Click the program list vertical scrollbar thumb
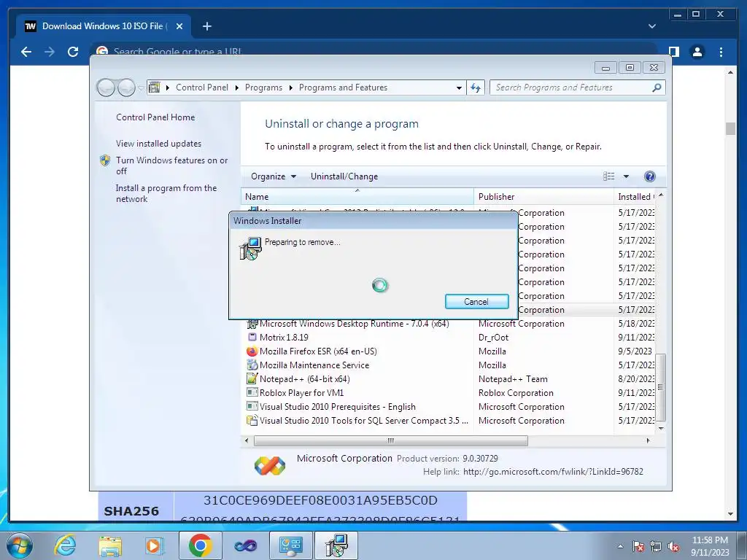Viewport: 747px width, 560px height. coord(660,386)
